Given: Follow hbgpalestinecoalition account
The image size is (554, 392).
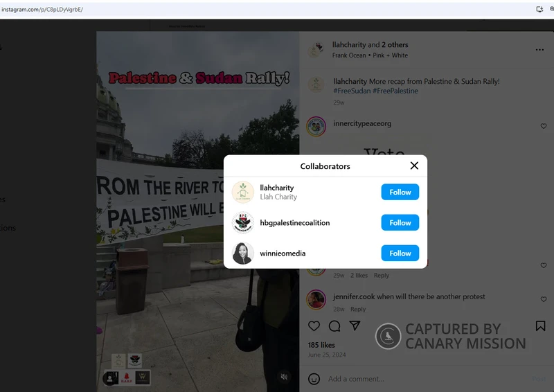Looking at the screenshot, I should pos(400,223).
